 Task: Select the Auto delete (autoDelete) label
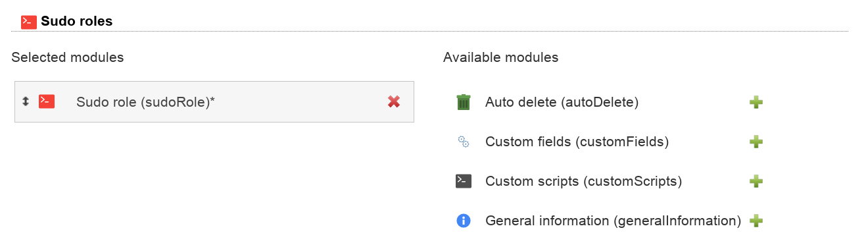tap(562, 102)
